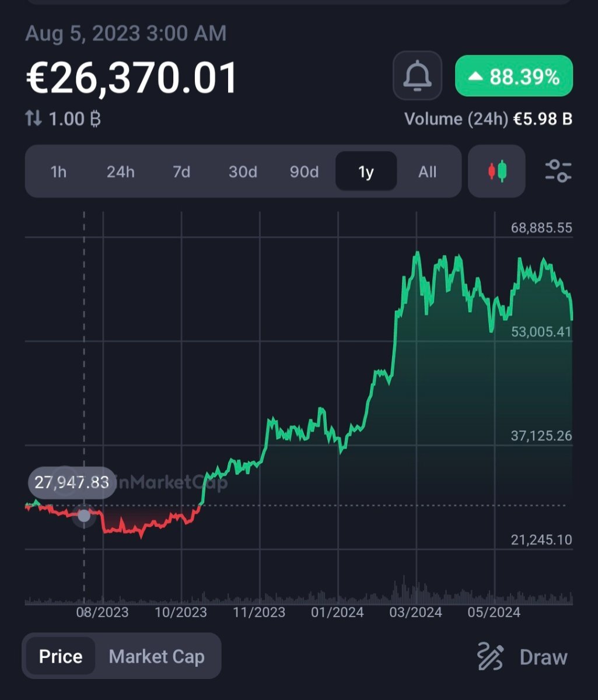This screenshot has height=700, width=598.
Task: Click the green 88.39% change badge
Action: click(514, 76)
